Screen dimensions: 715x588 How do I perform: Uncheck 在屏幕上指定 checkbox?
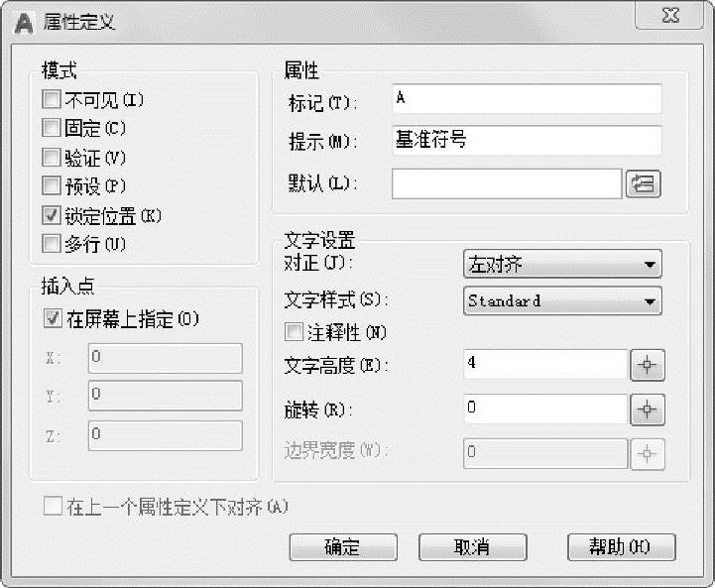54,319
